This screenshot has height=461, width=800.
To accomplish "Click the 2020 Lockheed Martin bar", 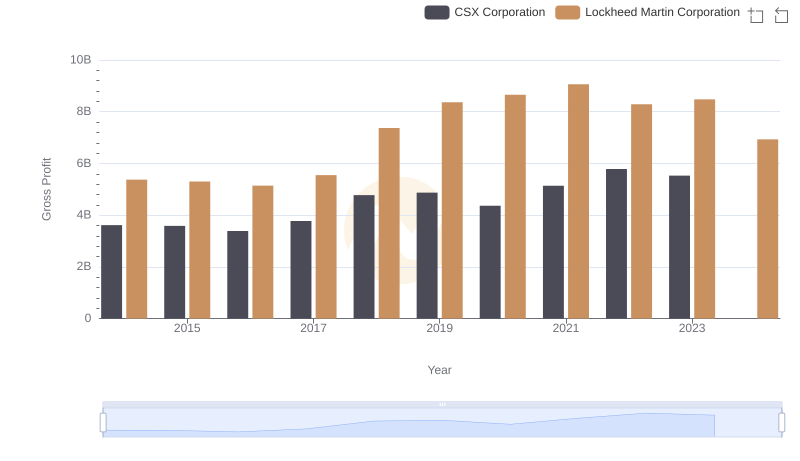I will [x=515, y=207].
